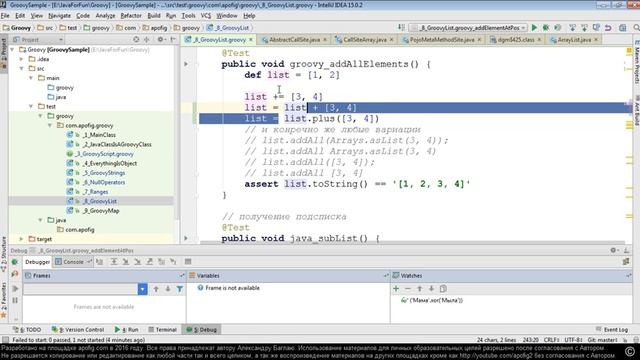Expand the .idea folder node

click(x=22, y=59)
